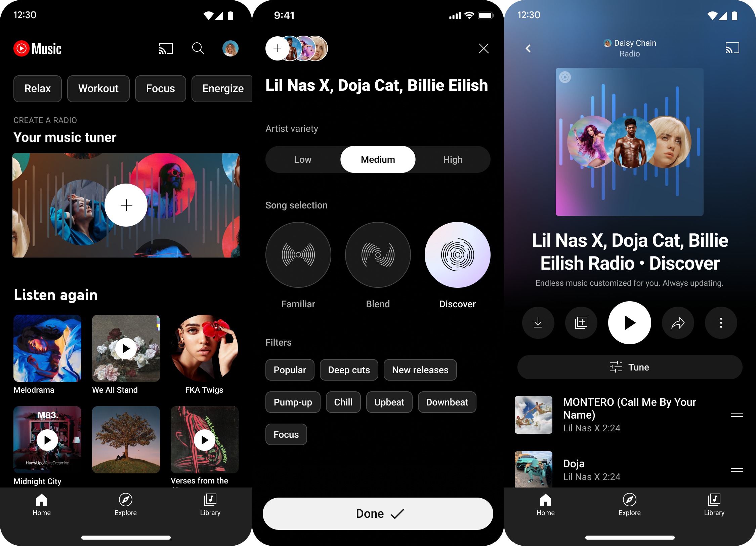756x546 pixels.
Task: Select the Workout mood filter tab
Action: tap(98, 88)
